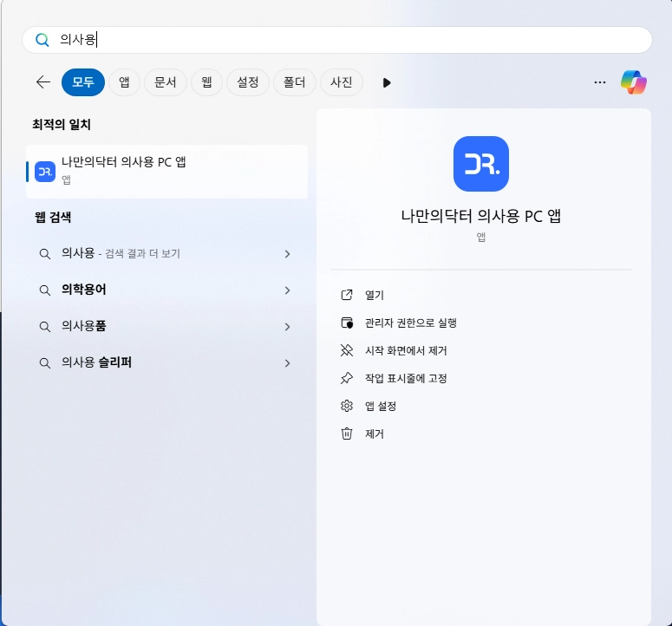Switch to the 문서 filter tab
Screen dimensions: 672x626
coord(166,82)
